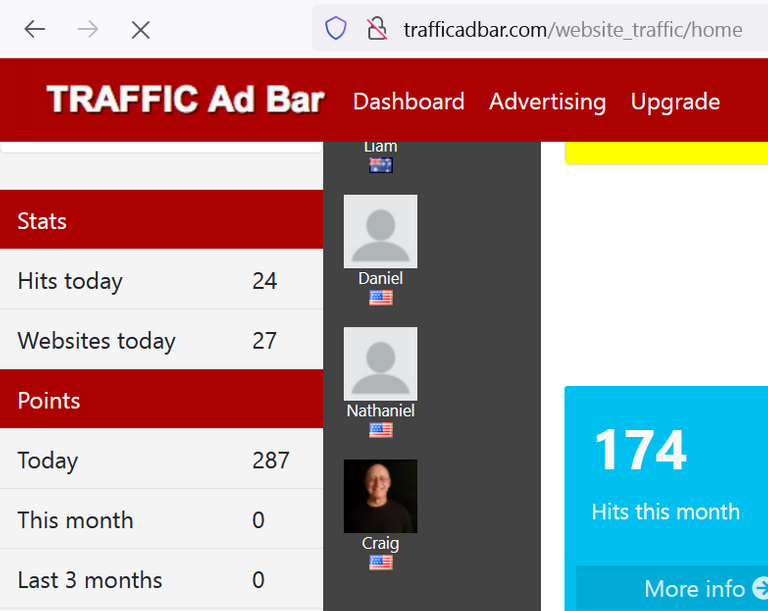768x611 pixels.
Task: Click the TRAFFIC Ad Bar logo
Action: pos(185,100)
